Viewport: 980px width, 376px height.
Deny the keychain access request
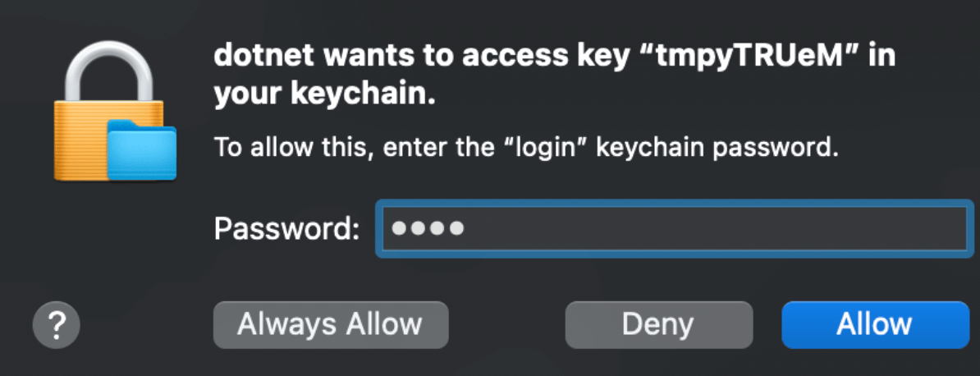659,325
